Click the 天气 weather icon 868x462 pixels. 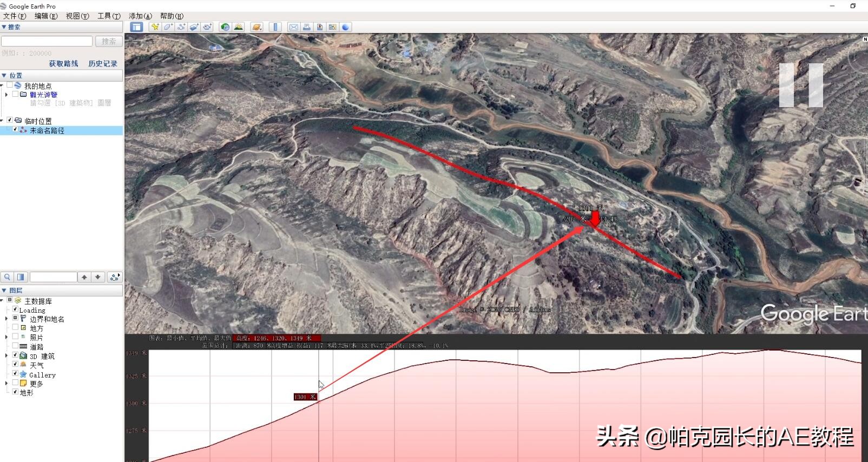pos(23,365)
